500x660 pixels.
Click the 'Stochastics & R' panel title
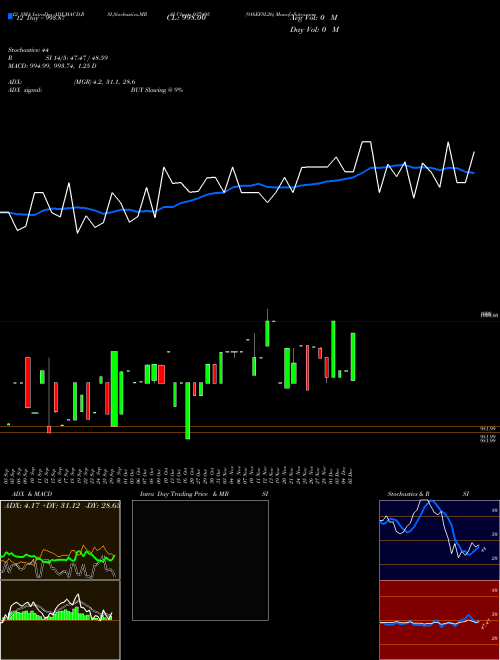point(409,494)
